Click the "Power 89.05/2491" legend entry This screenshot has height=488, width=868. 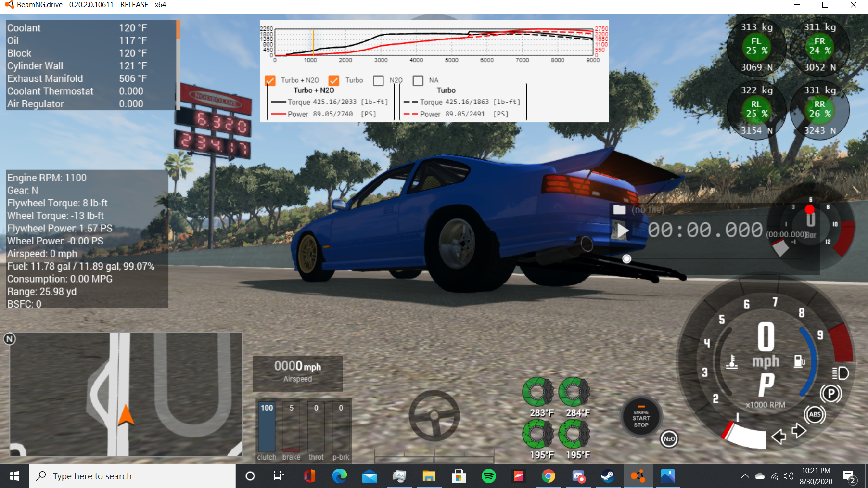tap(456, 114)
